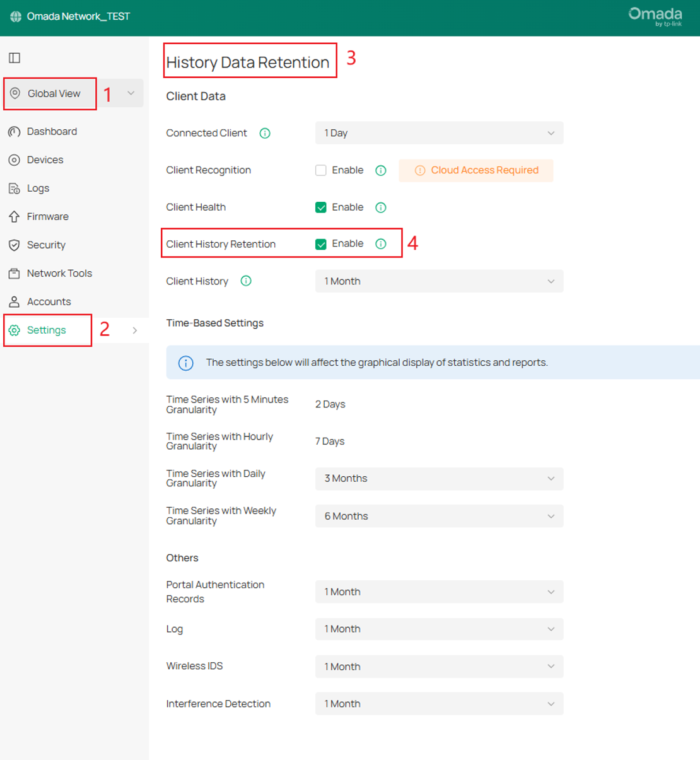Click the Accounts person icon
This screenshot has height=760, width=700.
click(x=14, y=302)
